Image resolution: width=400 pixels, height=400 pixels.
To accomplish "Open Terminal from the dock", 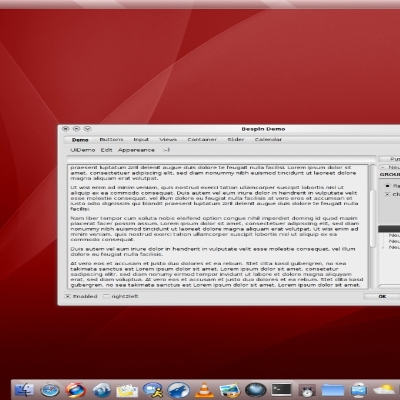I will tap(281, 389).
